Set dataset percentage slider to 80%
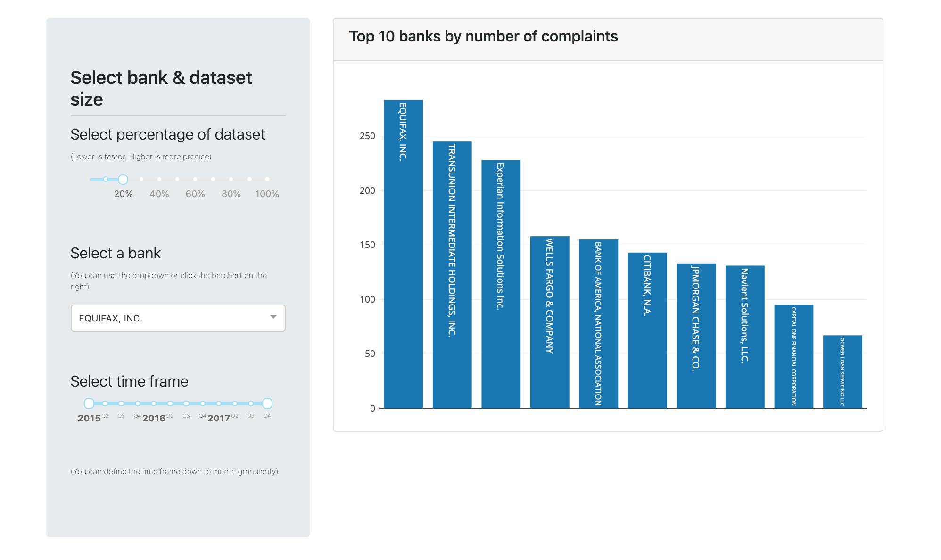 231,179
